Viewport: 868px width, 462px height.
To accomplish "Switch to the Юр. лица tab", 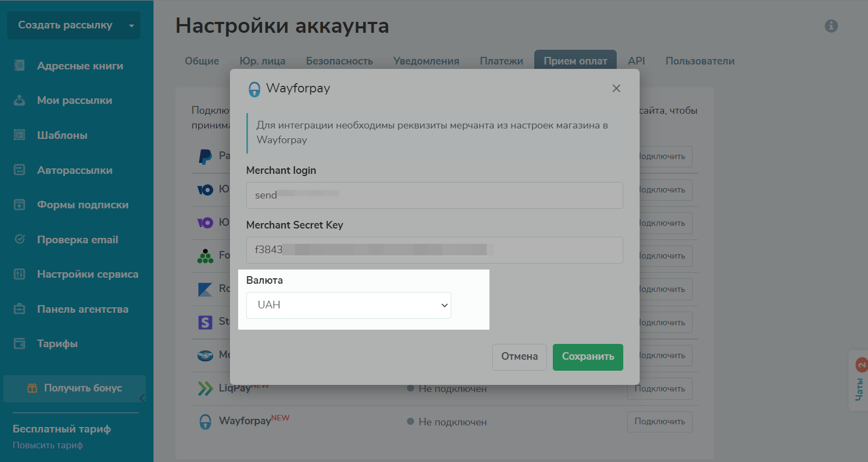I will [x=262, y=61].
